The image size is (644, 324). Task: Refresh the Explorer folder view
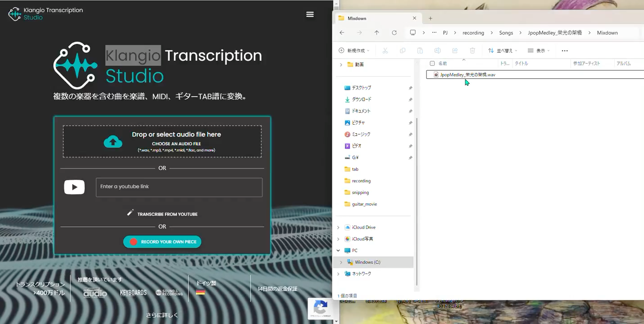pos(394,33)
